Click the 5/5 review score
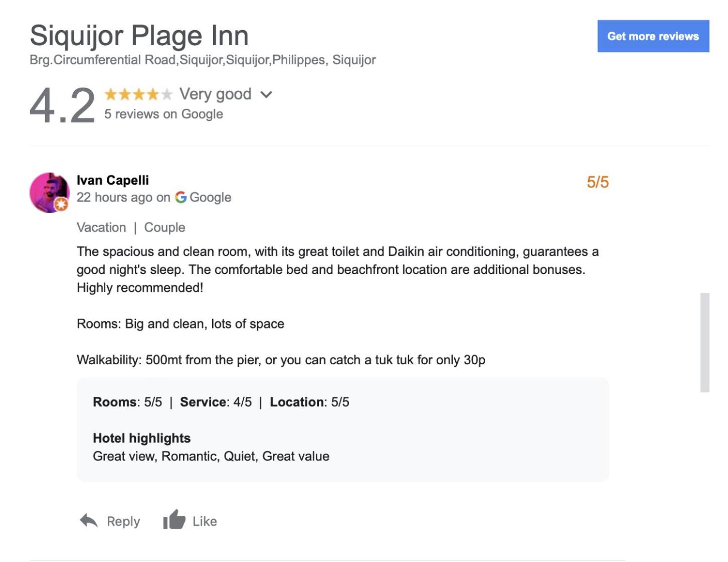This screenshot has height=562, width=728. pos(598,182)
